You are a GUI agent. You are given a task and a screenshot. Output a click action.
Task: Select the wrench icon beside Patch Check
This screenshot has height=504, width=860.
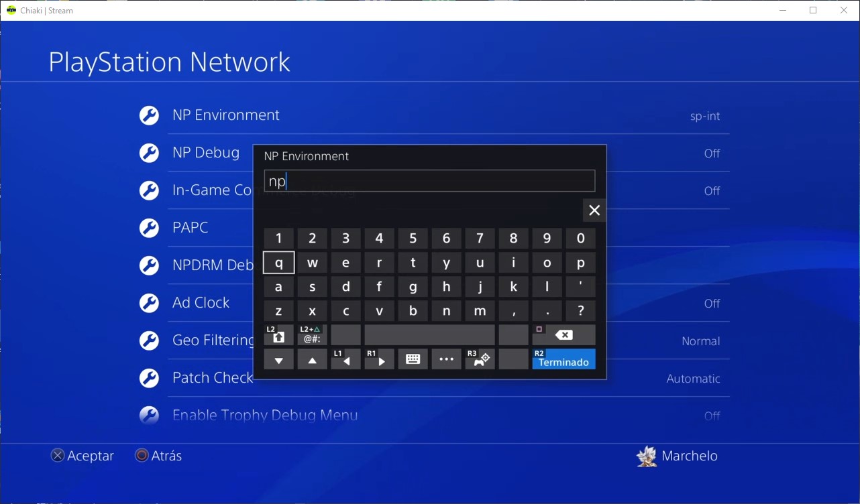pos(149,378)
